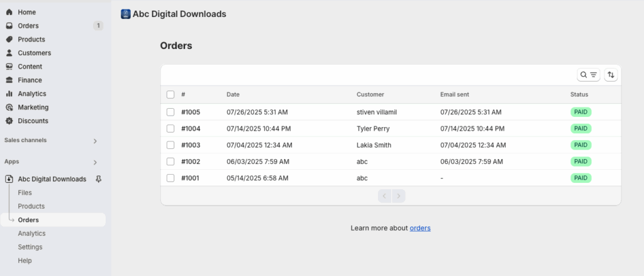Click the Marketing target icon
The image size is (644, 276).
tap(9, 108)
